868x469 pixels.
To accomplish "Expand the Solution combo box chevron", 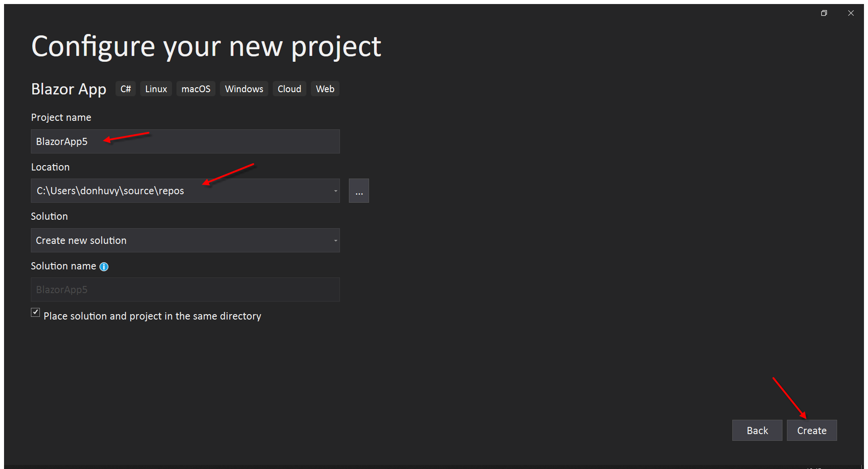I will [335, 240].
